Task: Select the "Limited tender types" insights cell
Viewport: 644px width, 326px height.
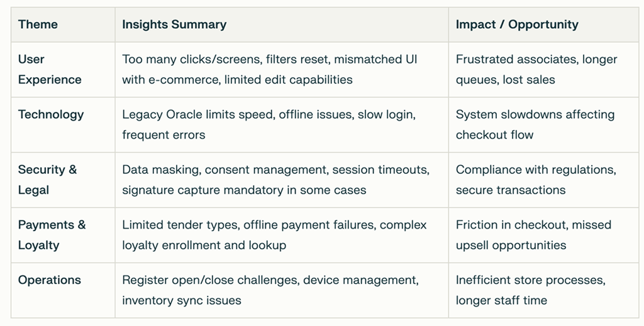Action: point(274,234)
